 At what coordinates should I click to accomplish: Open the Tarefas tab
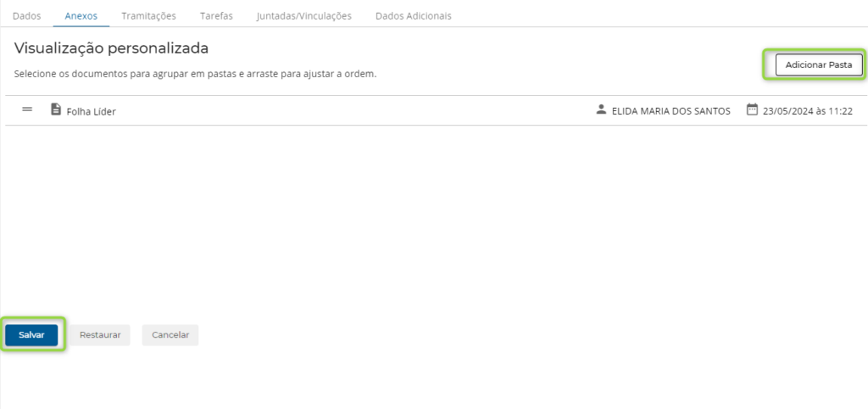(216, 16)
